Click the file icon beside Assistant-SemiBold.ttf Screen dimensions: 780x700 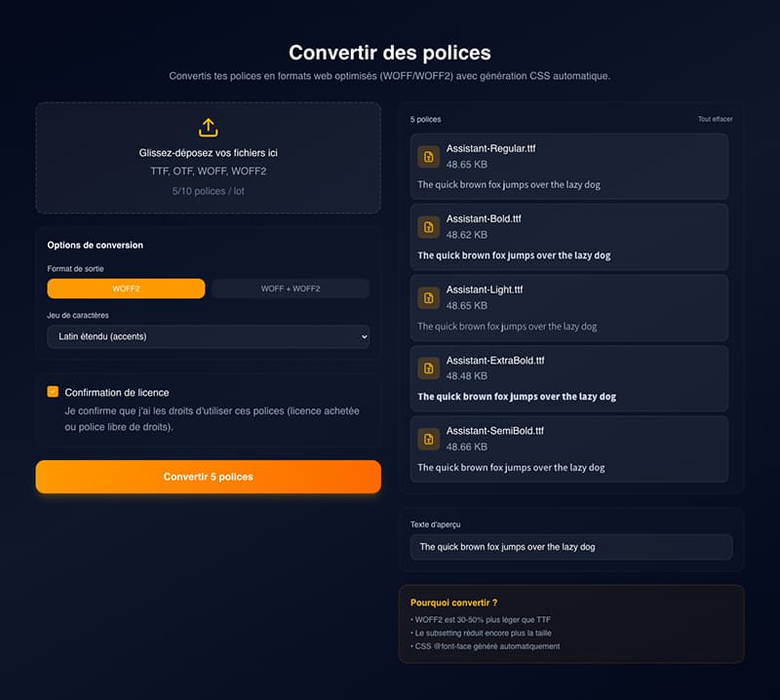pos(428,439)
